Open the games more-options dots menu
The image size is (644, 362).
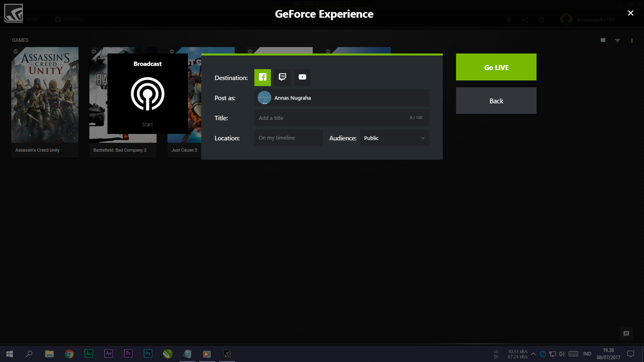632,40
